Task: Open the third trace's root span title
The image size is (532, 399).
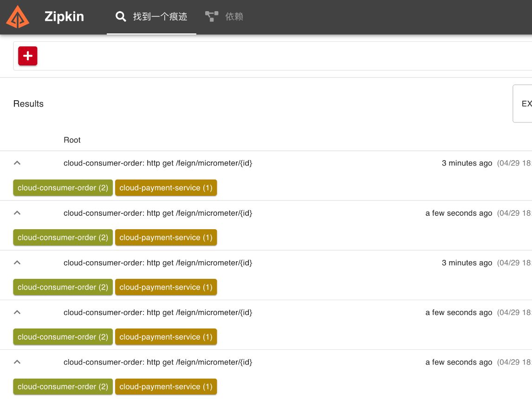Action: pos(158,263)
